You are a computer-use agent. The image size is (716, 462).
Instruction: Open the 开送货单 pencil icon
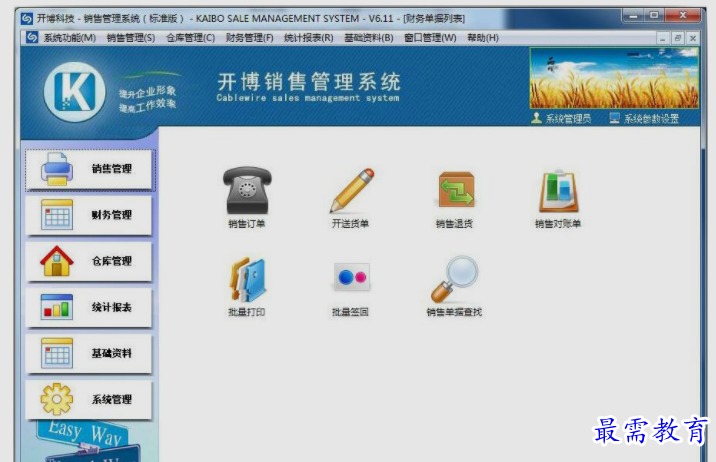click(x=352, y=191)
